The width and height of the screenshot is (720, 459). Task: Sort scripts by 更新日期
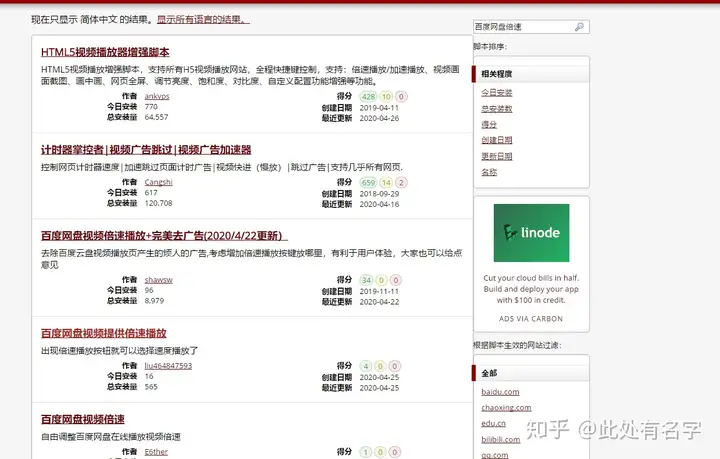coord(496,156)
